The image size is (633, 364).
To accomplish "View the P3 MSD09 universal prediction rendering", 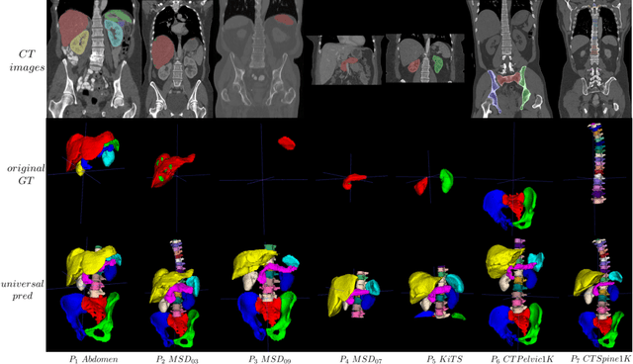I will click(x=266, y=293).
